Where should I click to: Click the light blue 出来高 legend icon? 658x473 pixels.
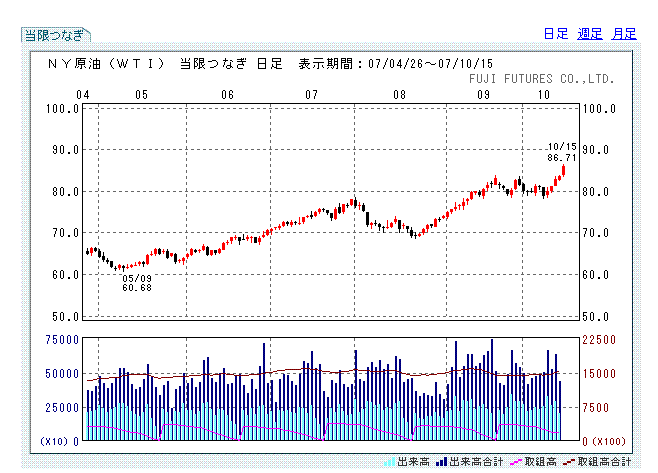pos(389,462)
